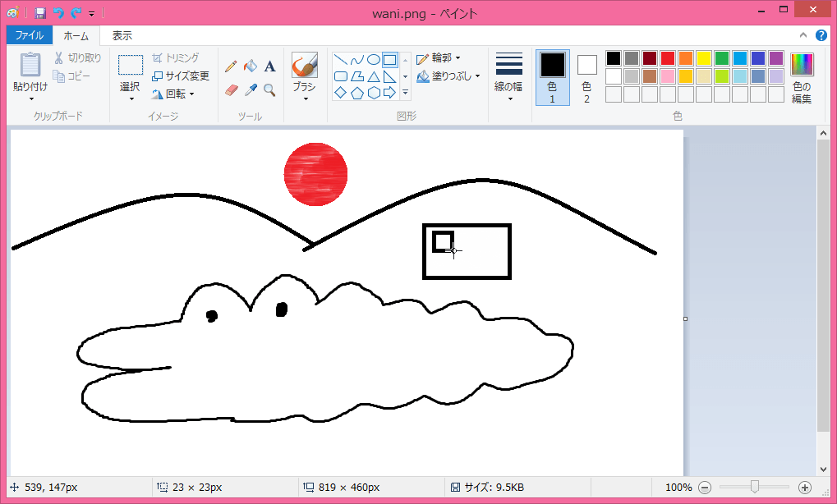Click the vertical scrollbar down arrow

[823, 470]
